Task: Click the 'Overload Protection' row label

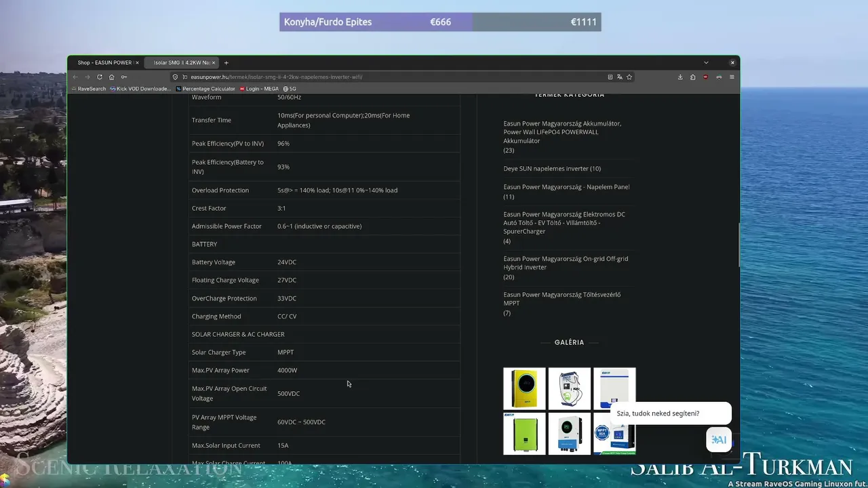Action: [x=220, y=190]
